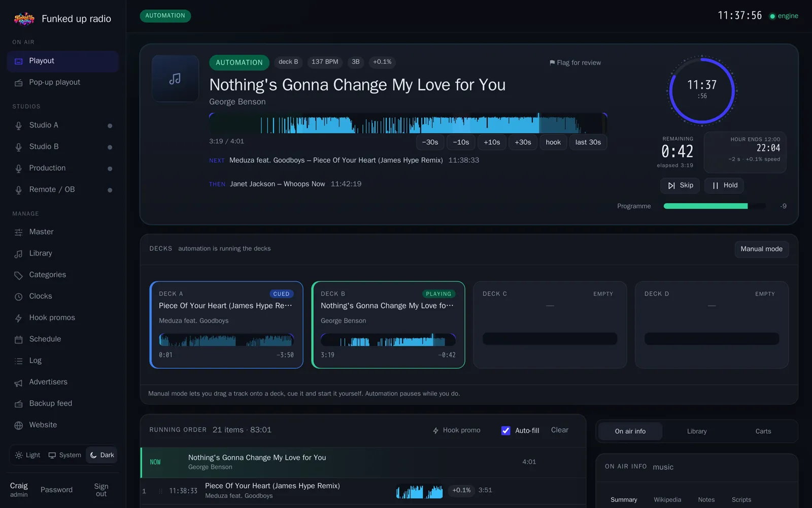Screen dimensions: 812x508
Task: Click the Log list icon
Action: pos(19,361)
